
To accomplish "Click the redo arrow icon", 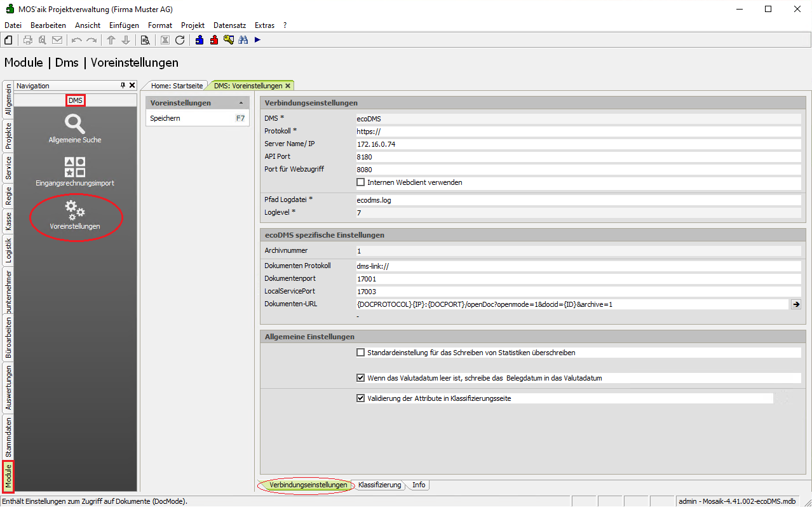I will pos(91,40).
